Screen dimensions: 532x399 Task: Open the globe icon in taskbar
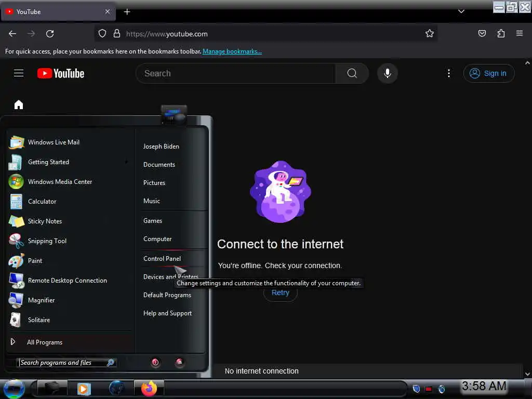pyautogui.click(x=116, y=389)
